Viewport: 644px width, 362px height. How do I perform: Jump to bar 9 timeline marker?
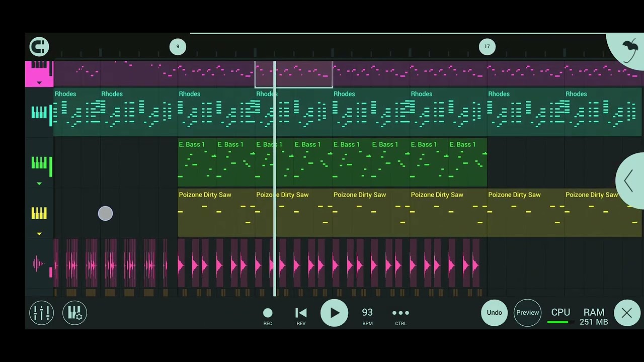click(x=178, y=46)
